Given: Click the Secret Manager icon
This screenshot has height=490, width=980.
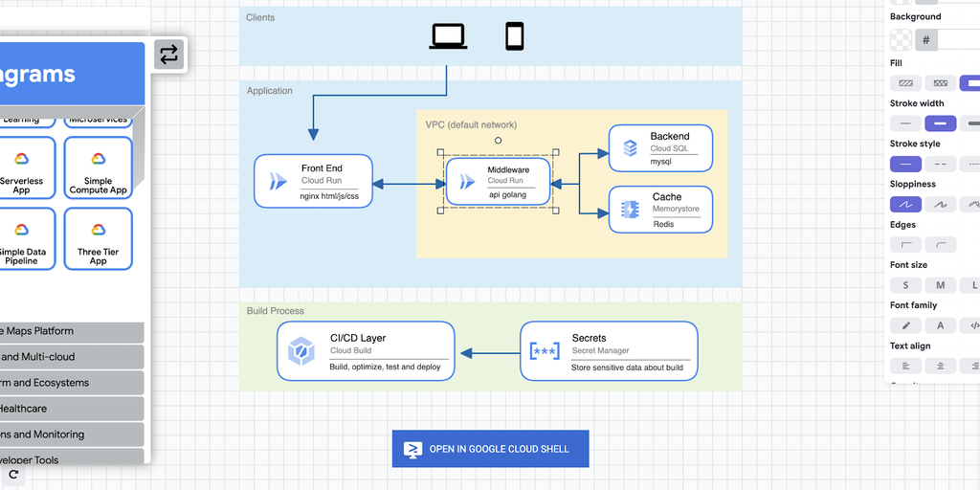Looking at the screenshot, I should coord(545,351).
